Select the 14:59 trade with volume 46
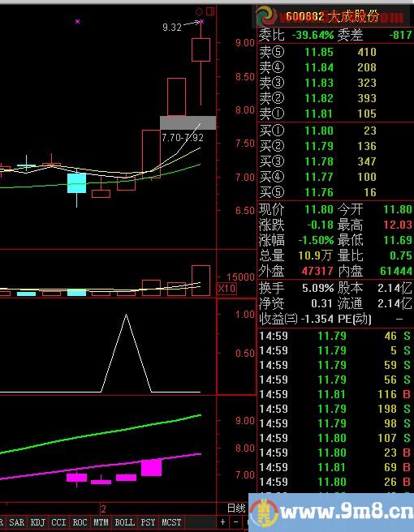414x532 pixels. pyautogui.click(x=335, y=337)
